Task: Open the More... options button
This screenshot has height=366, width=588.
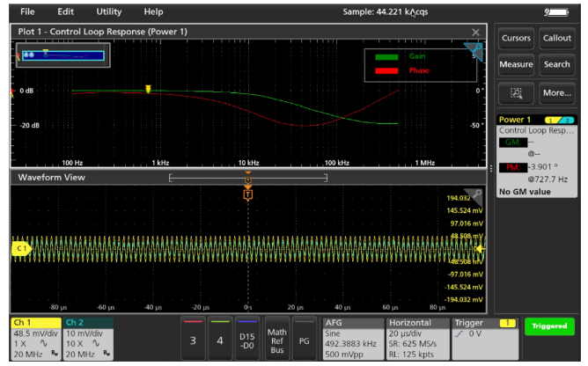Action: click(x=557, y=93)
